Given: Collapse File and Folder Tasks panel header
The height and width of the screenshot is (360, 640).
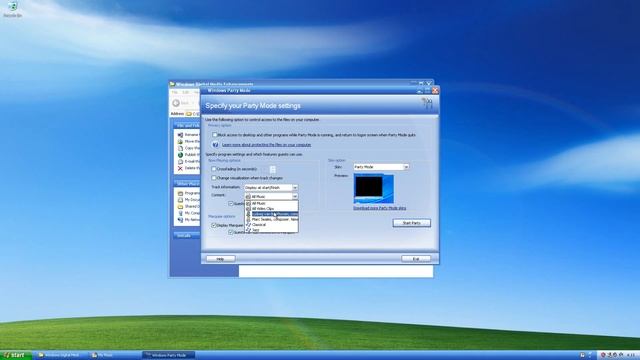Looking at the screenshot, I should pyautogui.click(x=187, y=125).
